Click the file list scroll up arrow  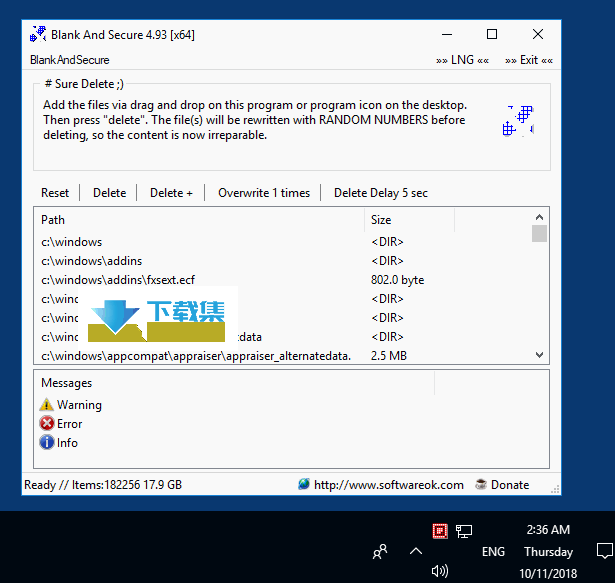pos(539,217)
